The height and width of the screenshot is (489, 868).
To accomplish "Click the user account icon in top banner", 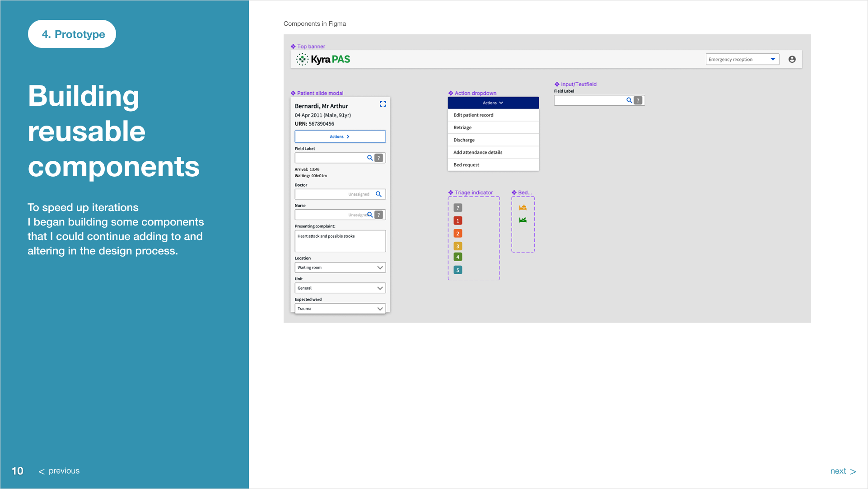I will (792, 59).
